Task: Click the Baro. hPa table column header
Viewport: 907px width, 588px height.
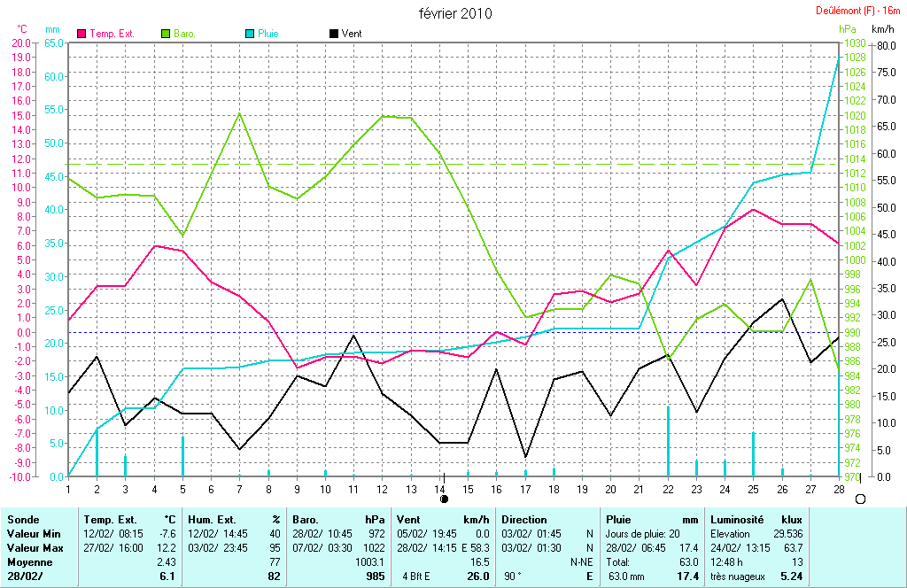Action: (341, 520)
